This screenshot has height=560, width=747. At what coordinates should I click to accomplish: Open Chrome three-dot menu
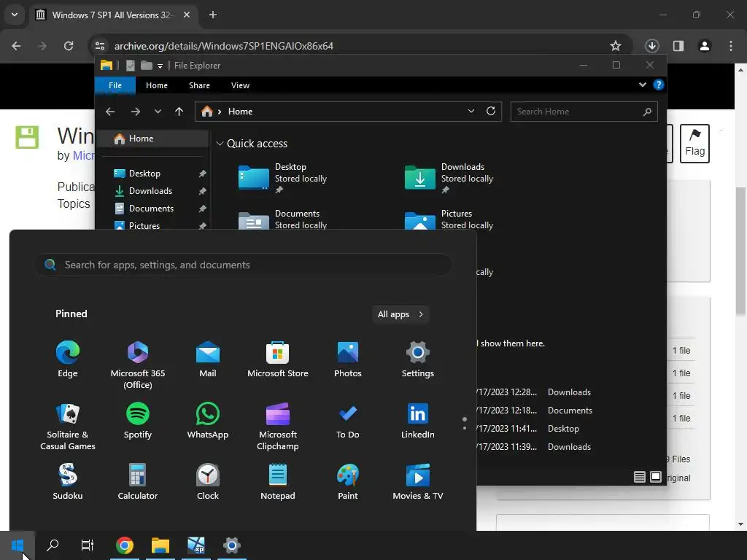click(x=730, y=46)
